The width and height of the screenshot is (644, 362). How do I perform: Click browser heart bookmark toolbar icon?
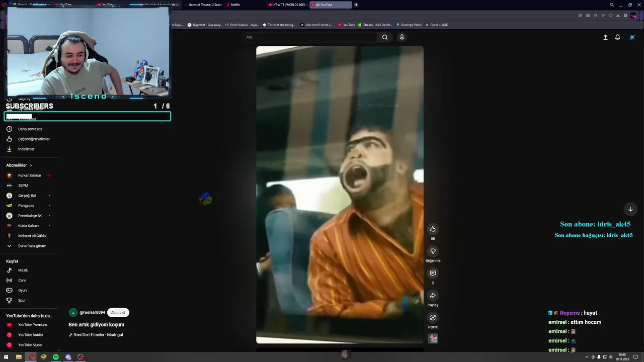click(x=610, y=16)
